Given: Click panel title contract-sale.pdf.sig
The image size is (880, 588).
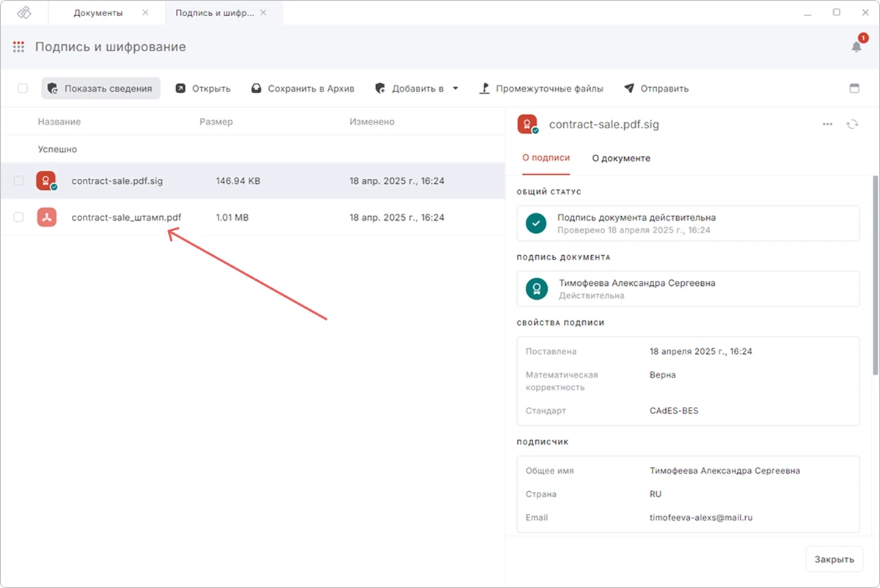Looking at the screenshot, I should tap(604, 125).
